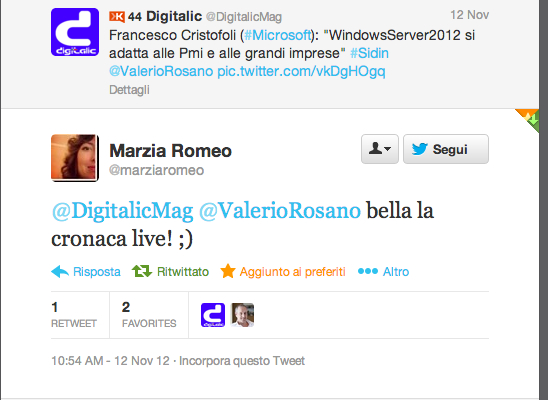548x400 pixels.
Task: Open the @DigitalicMag mention in Marzia's tweet
Action: click(122, 211)
